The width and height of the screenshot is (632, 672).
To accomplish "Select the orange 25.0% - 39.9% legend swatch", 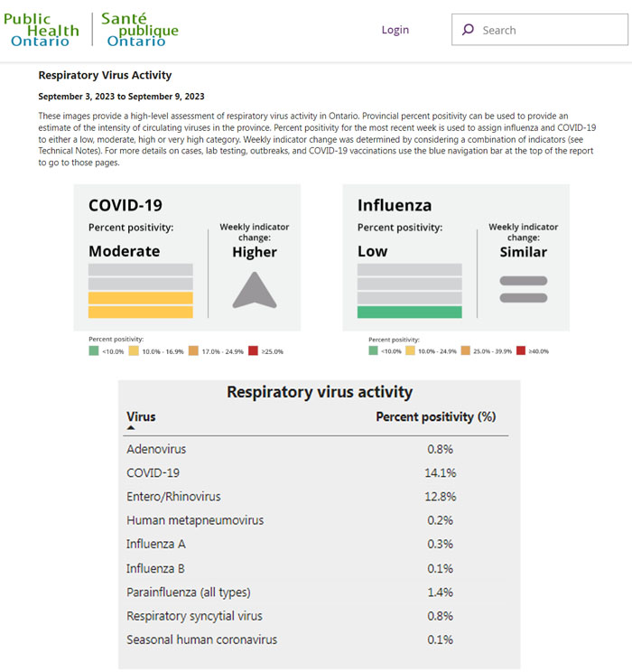I will point(465,350).
